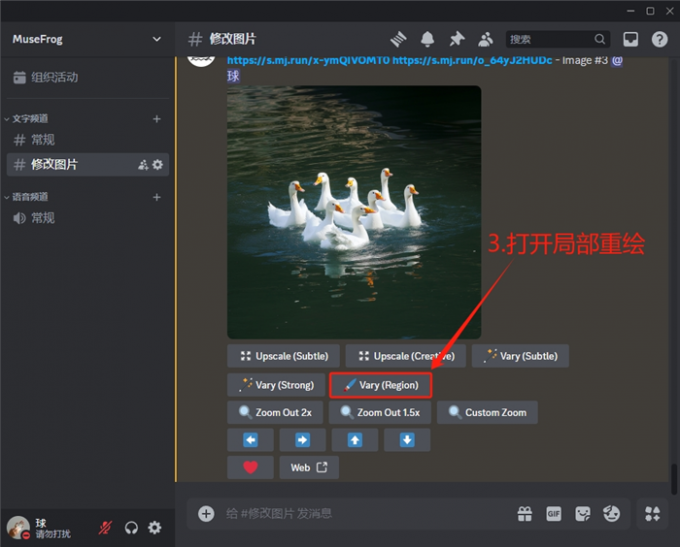
Task: Show pinned messages pin icon
Action: (x=457, y=39)
